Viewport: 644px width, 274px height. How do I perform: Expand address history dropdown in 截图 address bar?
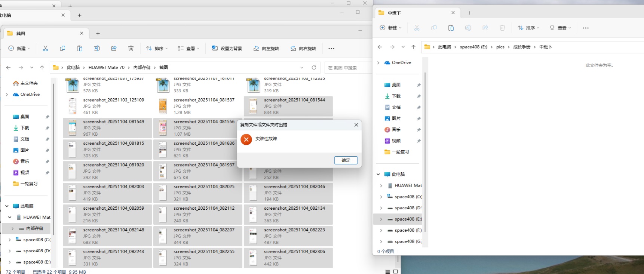pos(302,68)
